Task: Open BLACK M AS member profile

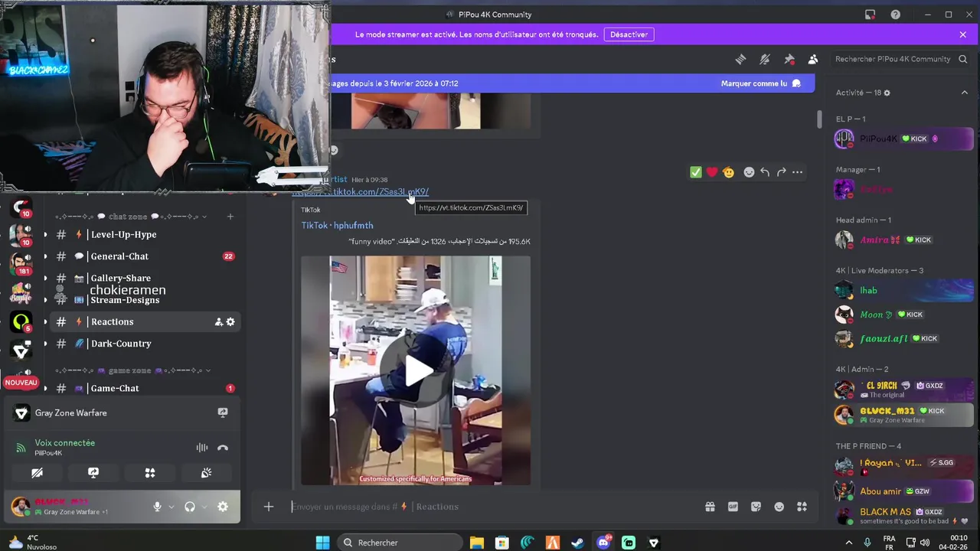Action: 903,516
